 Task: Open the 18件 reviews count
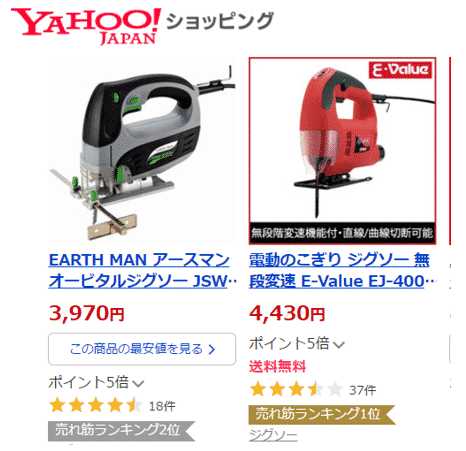pos(162,406)
